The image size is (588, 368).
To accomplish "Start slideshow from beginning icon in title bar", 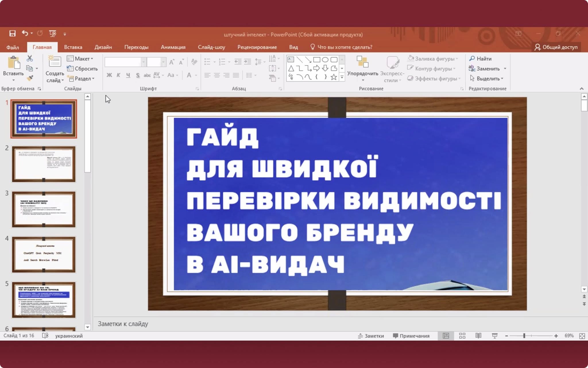I will [x=53, y=33].
